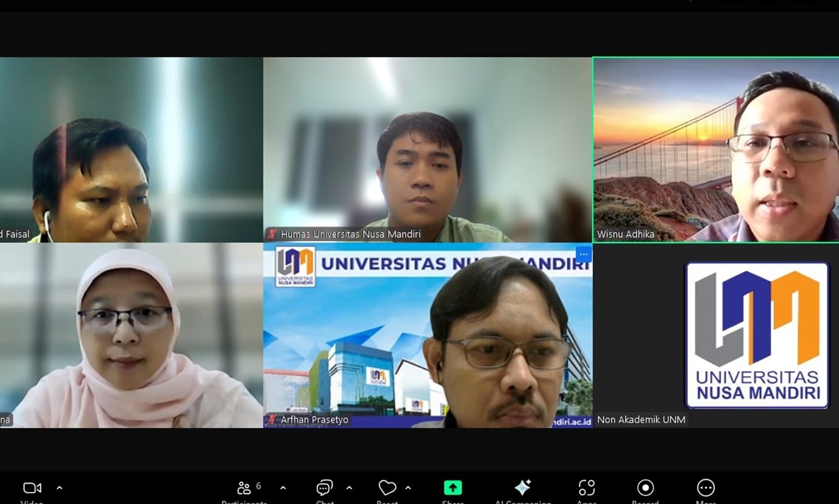Click the Humas Universitas Nusa Mandiri name label
The height and width of the screenshot is (504, 839).
click(x=351, y=234)
